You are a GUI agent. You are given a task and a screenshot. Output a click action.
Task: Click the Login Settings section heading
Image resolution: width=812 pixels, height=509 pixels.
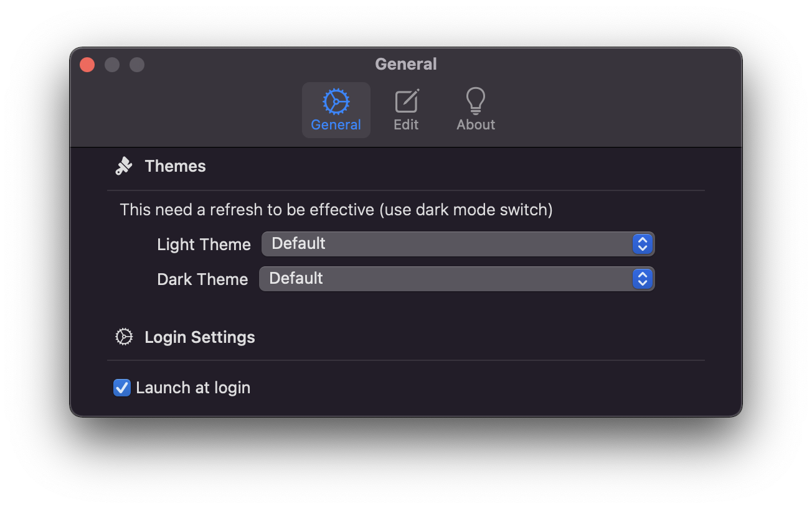(200, 337)
